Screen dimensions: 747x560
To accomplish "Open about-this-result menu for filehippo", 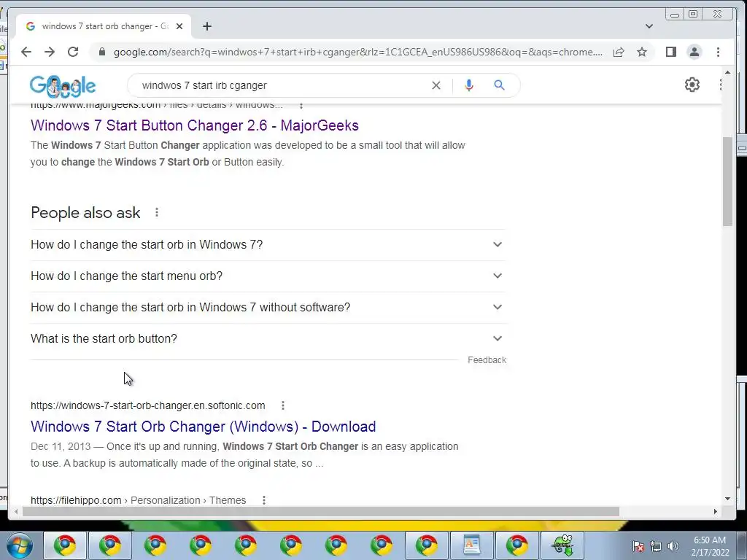I will [x=264, y=500].
